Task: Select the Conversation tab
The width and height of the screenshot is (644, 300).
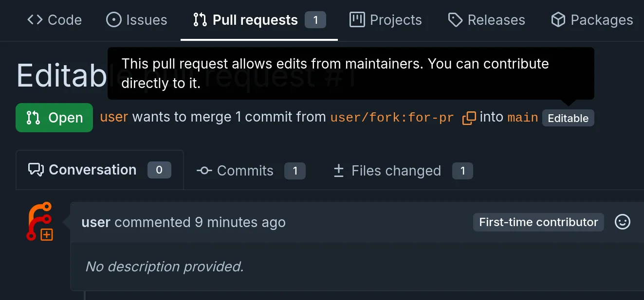Action: tap(92, 169)
